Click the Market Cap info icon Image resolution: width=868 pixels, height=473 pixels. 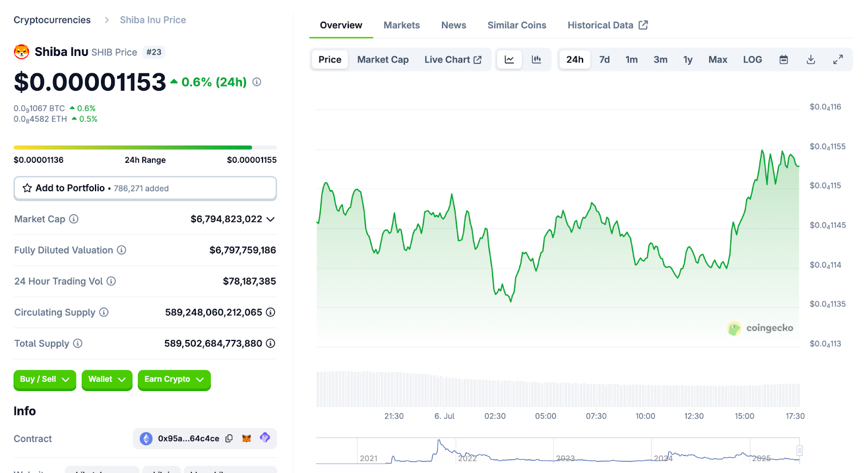74,219
